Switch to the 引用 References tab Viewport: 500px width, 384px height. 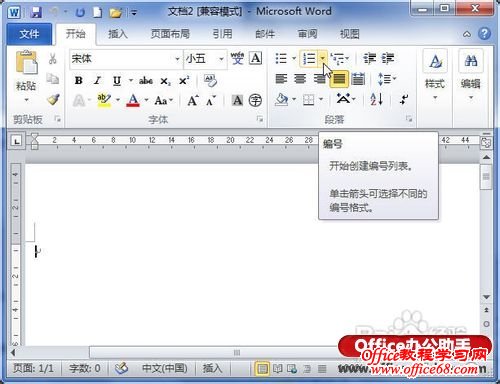point(222,34)
